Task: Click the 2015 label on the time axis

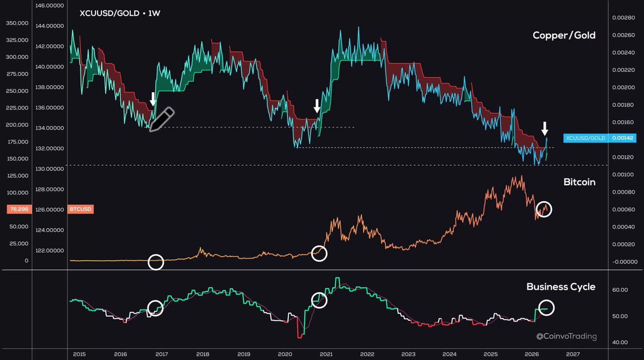Action: point(79,354)
